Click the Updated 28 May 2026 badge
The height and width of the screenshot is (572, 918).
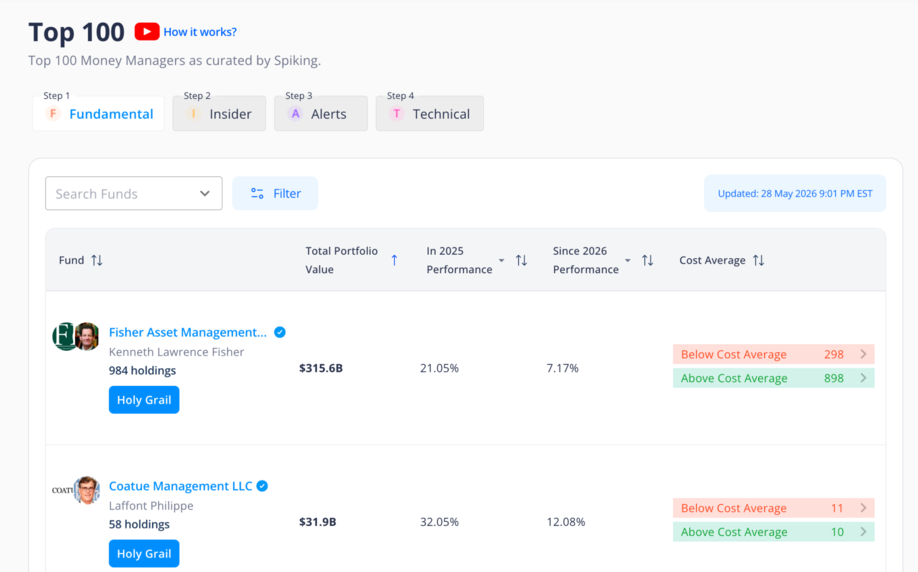tap(795, 193)
